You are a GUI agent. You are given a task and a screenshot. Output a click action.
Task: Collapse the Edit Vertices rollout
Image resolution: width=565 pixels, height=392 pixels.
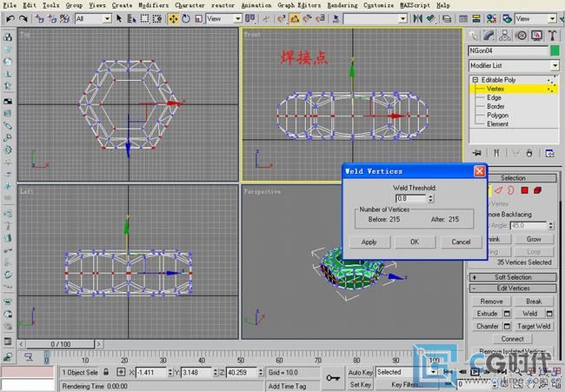pos(513,289)
